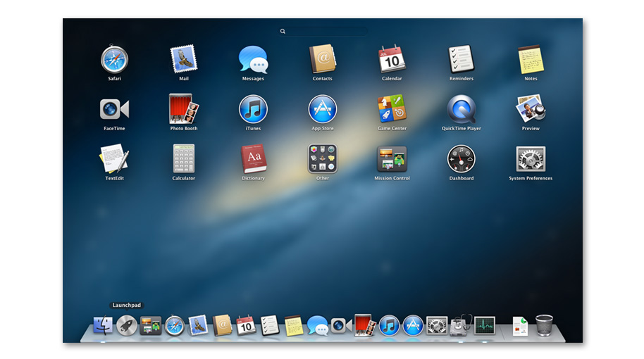Image resolution: width=644 pixels, height=359 pixels.
Task: Open Reminders from the Dock
Action: [270, 325]
